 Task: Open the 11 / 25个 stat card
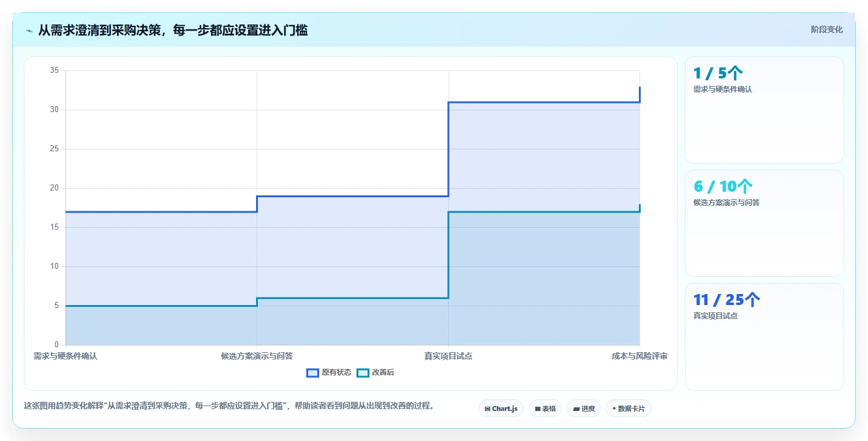coord(764,336)
